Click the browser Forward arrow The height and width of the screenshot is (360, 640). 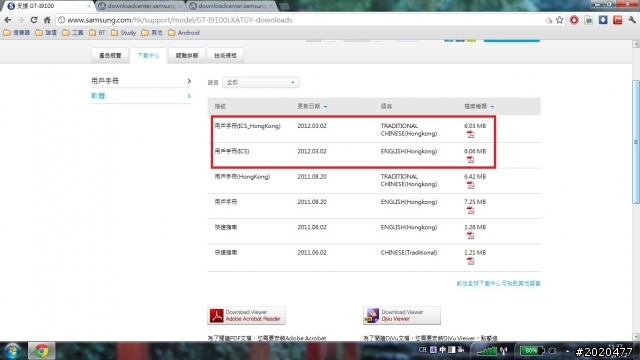[20, 20]
